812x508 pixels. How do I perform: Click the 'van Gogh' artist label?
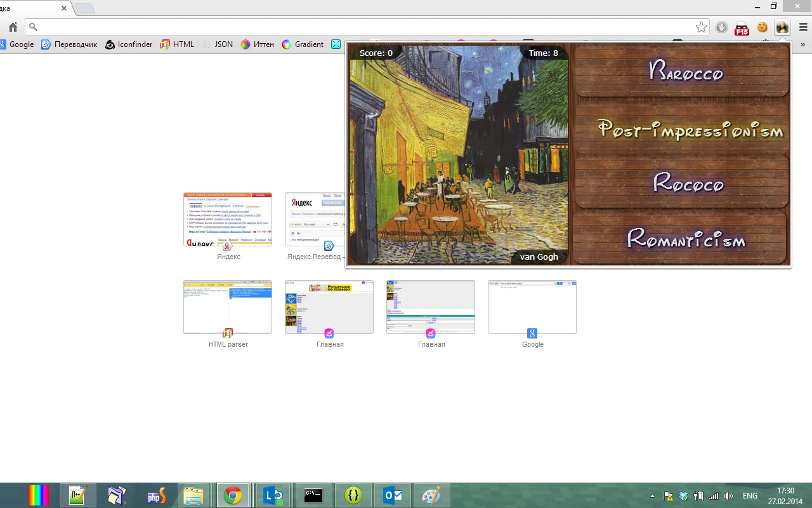click(539, 257)
